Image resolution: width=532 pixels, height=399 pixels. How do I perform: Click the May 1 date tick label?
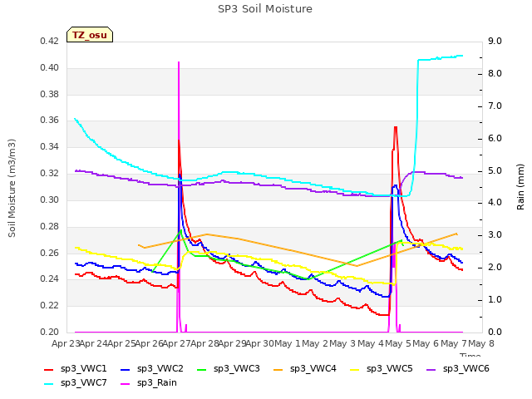[288, 343]
